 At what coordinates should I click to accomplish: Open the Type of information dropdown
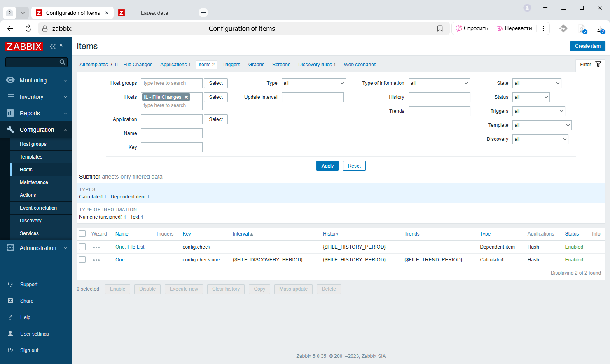pos(439,83)
